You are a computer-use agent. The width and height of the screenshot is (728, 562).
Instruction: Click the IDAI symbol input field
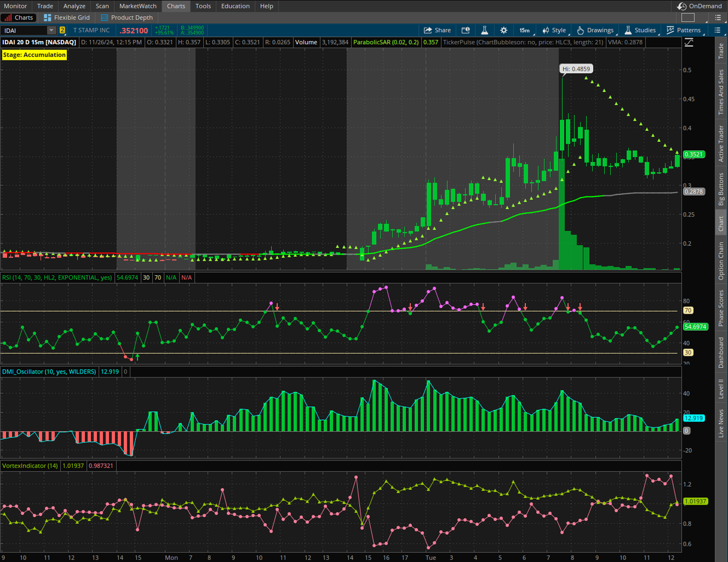click(24, 30)
